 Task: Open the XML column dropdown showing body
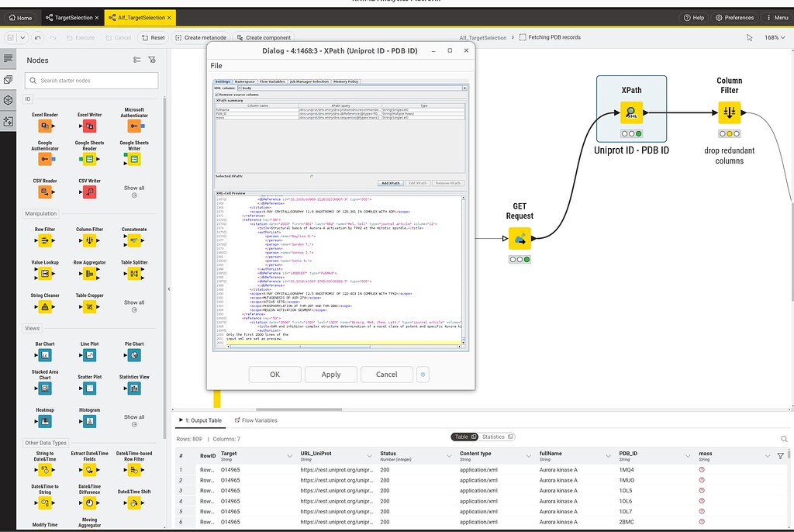(464, 88)
